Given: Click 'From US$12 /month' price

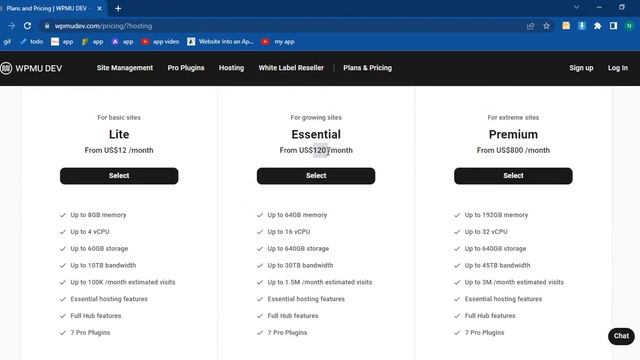Looking at the screenshot, I should (119, 150).
